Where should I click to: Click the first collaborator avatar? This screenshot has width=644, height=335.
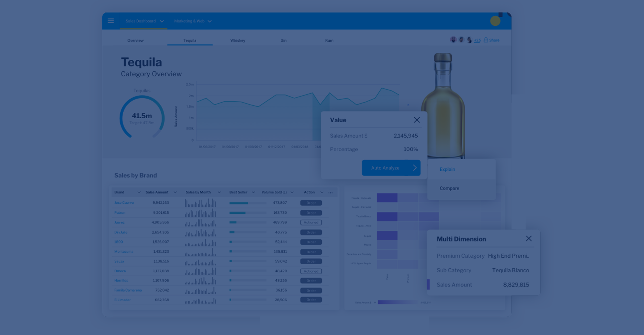[x=453, y=40]
